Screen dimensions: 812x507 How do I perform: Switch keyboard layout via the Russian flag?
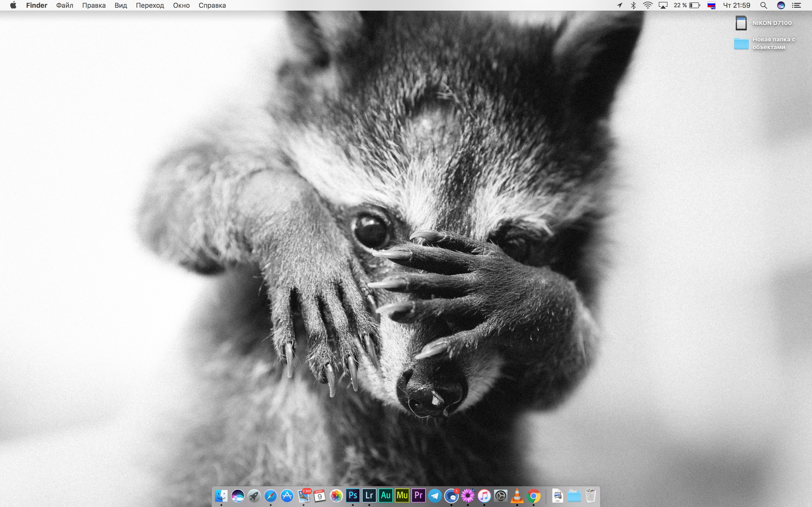(711, 5)
